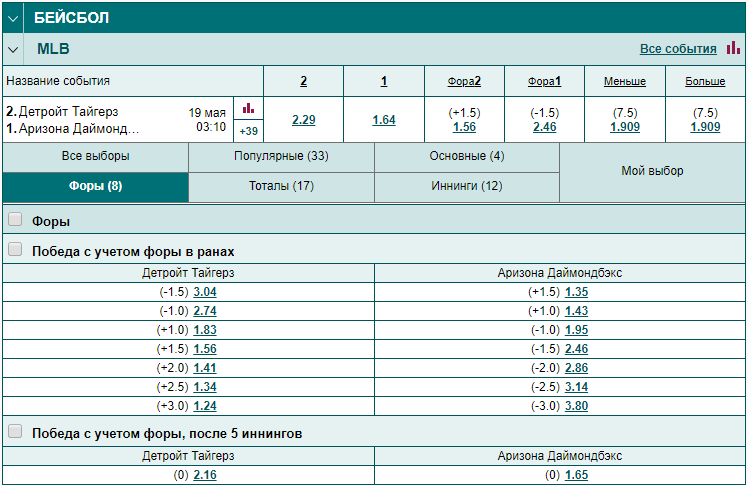Collapse the БЕЙСБОЛ section chevron
Image resolution: width=748 pixels, height=485 pixels.
pyautogui.click(x=13, y=19)
